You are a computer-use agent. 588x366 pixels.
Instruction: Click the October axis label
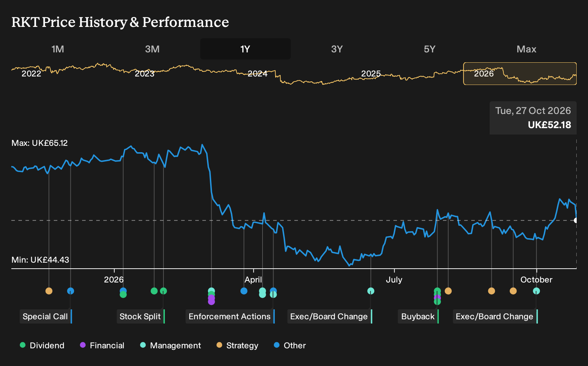tap(536, 280)
